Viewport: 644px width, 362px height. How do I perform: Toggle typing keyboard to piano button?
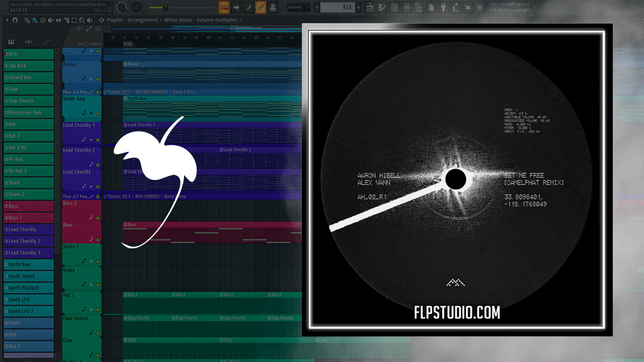[x=224, y=7]
